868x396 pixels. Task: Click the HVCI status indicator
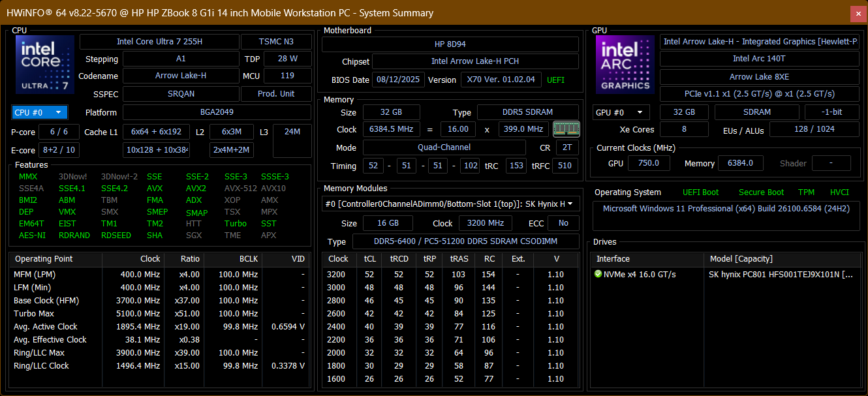click(x=839, y=192)
